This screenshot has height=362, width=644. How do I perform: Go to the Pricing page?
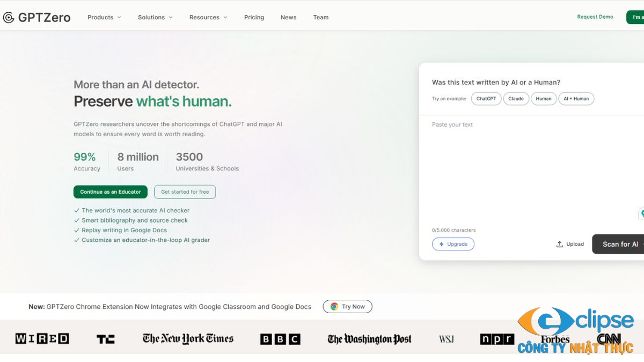tap(254, 17)
